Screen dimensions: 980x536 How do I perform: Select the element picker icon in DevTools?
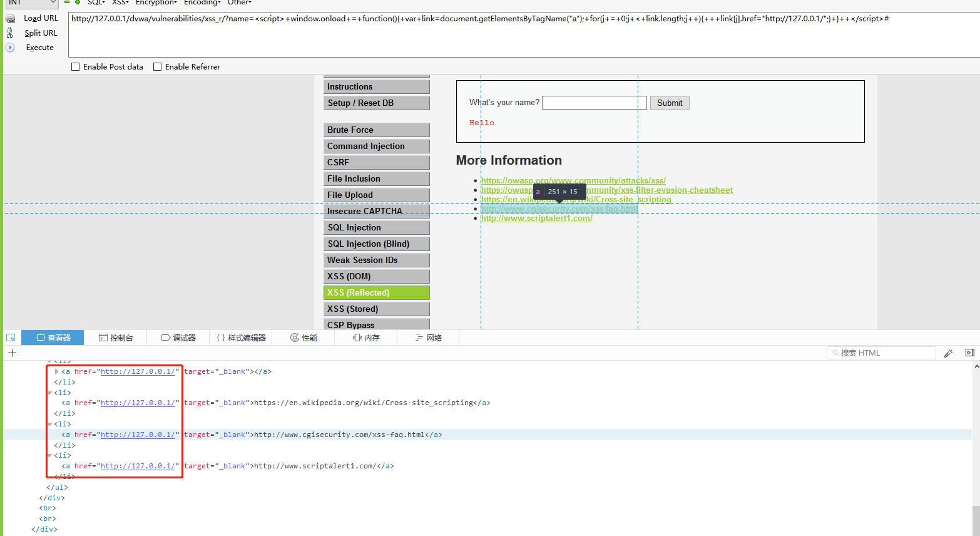(x=11, y=338)
